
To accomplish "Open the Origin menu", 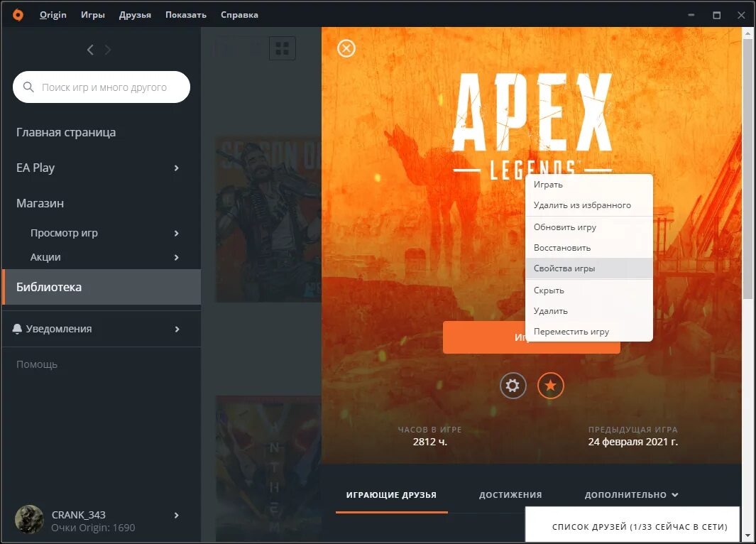I will [53, 15].
